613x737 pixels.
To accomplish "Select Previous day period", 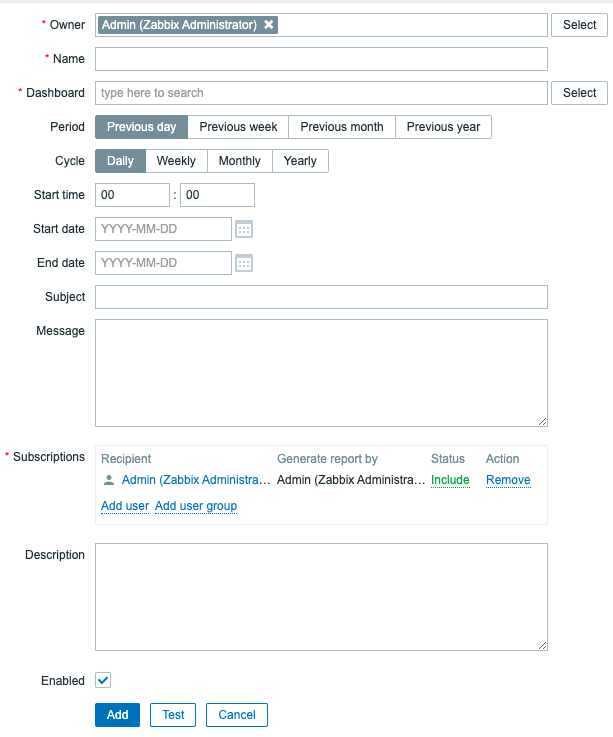I will click(141, 127).
